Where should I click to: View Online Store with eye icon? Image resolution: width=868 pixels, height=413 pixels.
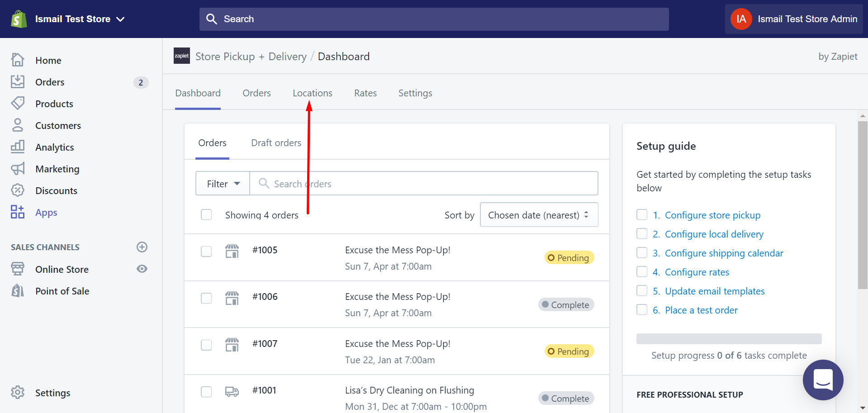click(142, 269)
